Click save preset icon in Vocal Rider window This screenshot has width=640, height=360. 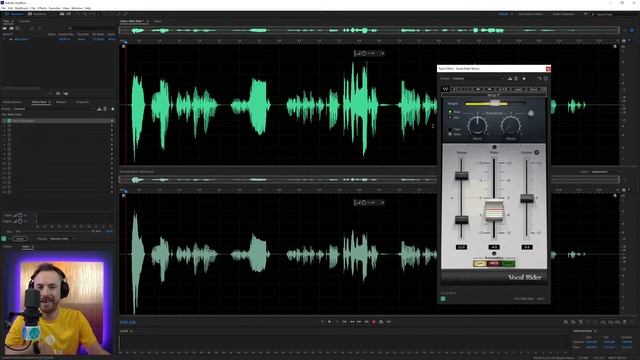[510, 78]
